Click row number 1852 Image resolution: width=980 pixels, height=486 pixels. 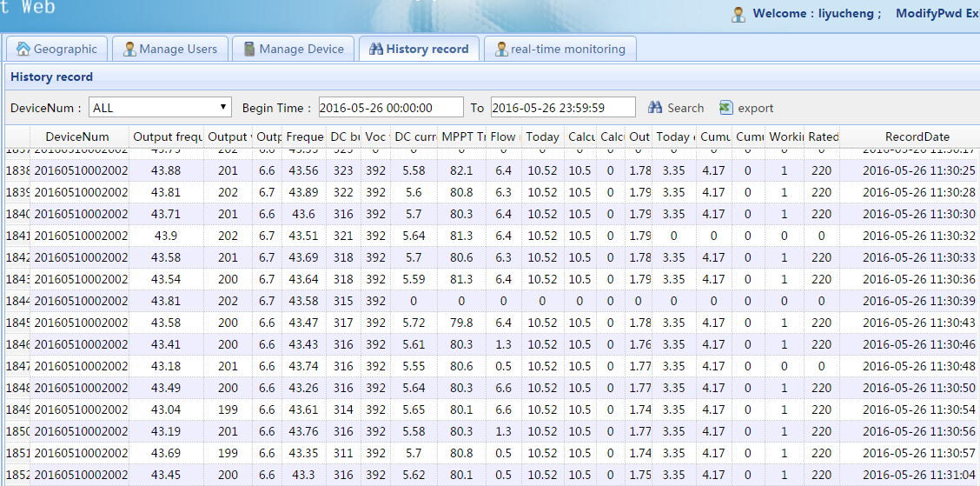pyautogui.click(x=17, y=474)
